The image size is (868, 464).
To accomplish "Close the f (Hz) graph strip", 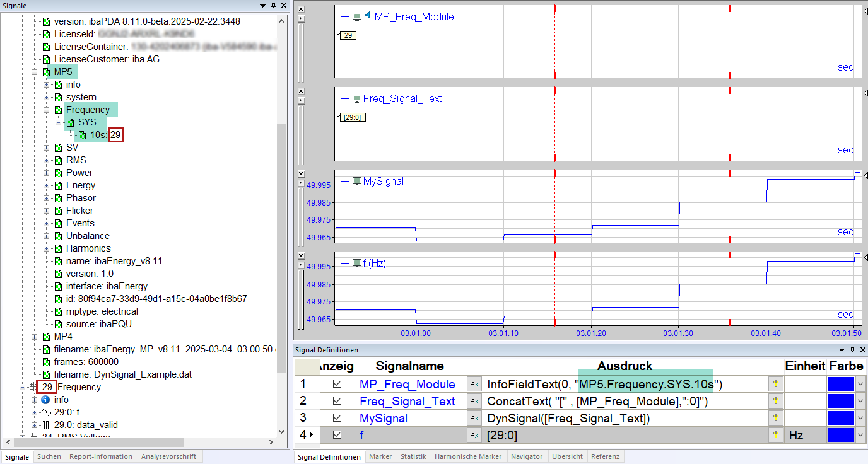I will coord(301,255).
